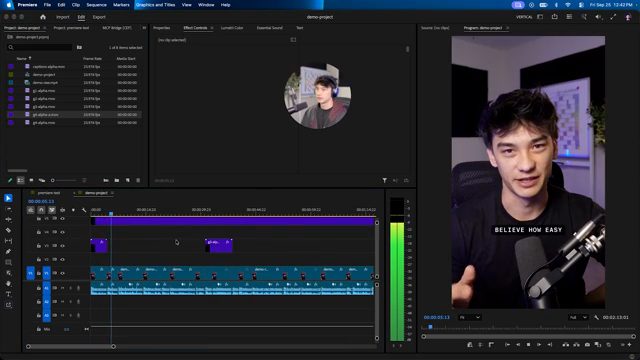The height and width of the screenshot is (360, 640).
Task: Click Go to Out point button
Action: [549, 344]
